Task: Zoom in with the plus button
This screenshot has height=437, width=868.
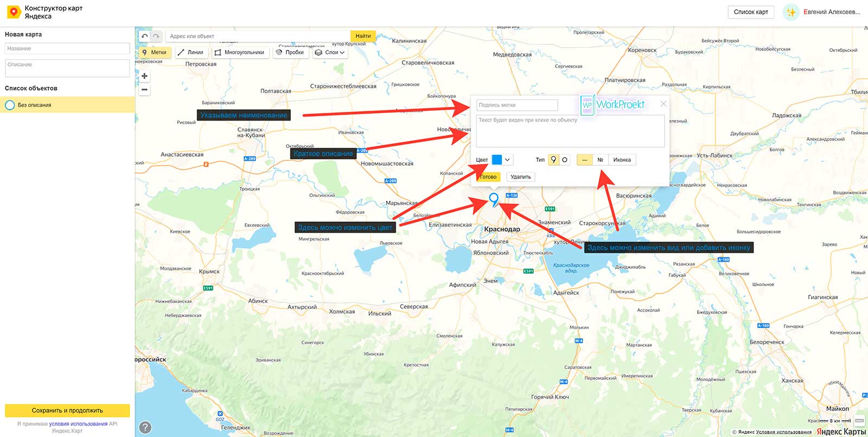Action: click(144, 76)
